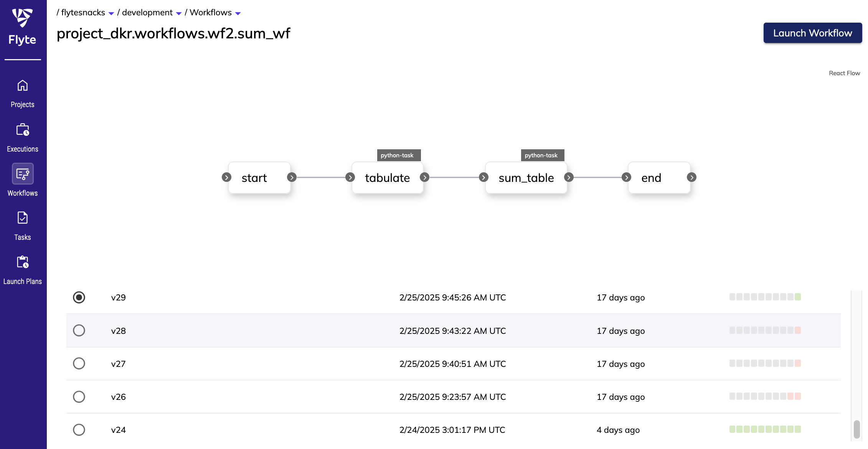Select the tabulate node

tap(388, 178)
